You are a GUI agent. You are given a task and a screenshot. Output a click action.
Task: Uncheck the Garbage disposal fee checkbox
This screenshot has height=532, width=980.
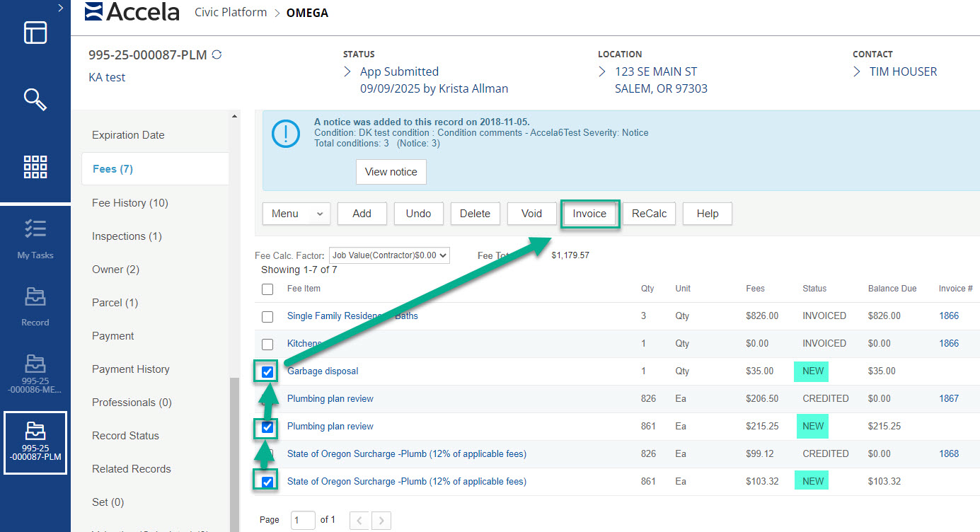click(267, 371)
